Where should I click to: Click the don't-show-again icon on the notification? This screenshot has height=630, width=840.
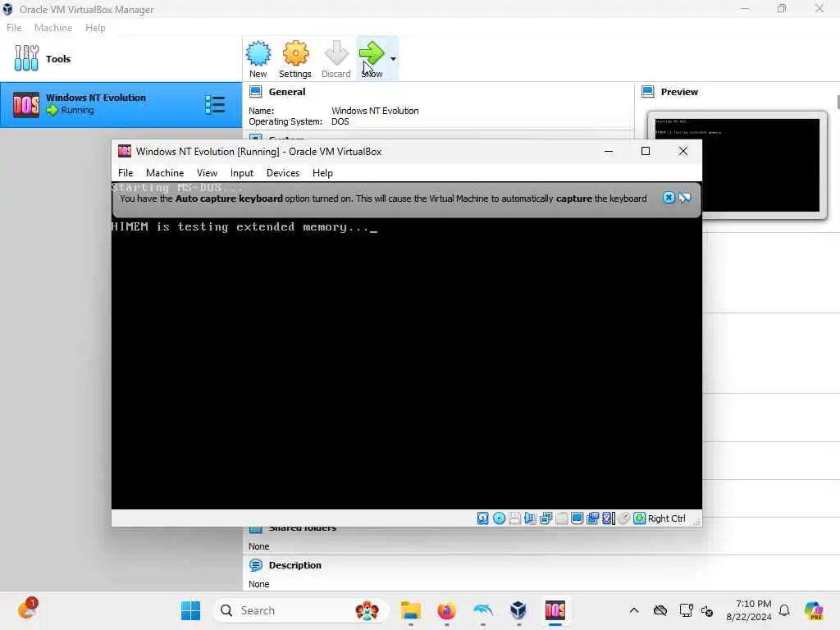click(685, 198)
